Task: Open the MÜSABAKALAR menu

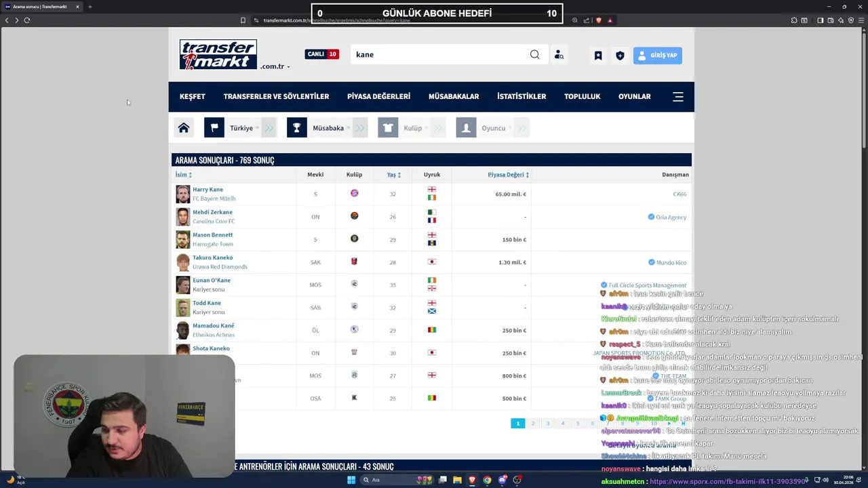Action: click(454, 97)
